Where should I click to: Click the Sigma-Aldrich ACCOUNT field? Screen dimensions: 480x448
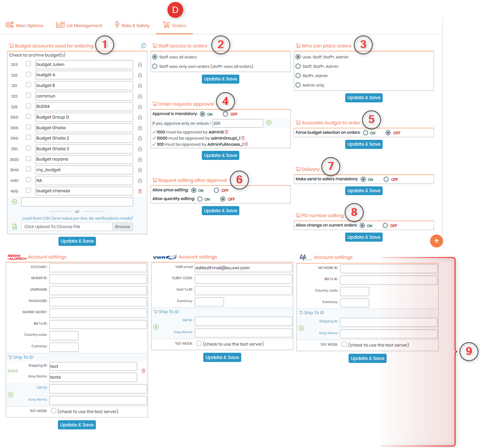click(98, 268)
